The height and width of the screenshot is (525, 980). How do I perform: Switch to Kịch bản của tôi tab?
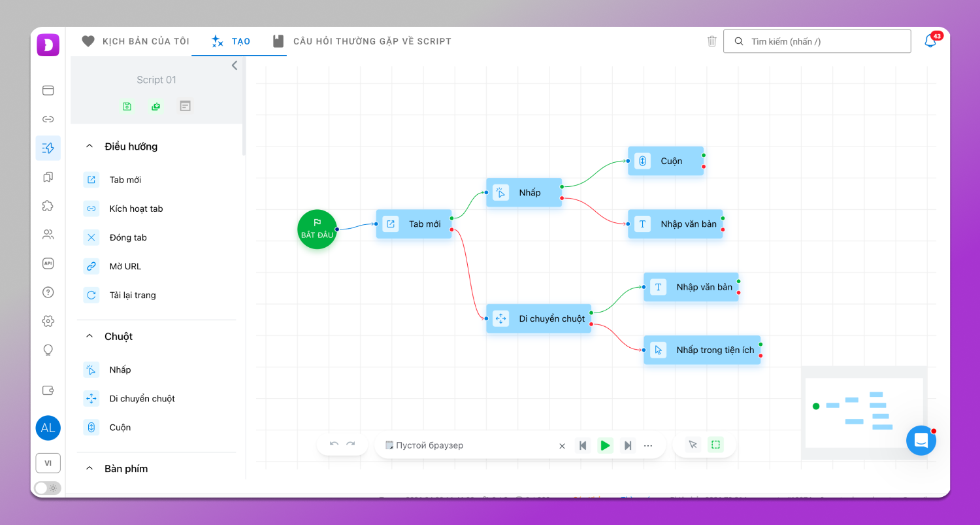point(135,41)
